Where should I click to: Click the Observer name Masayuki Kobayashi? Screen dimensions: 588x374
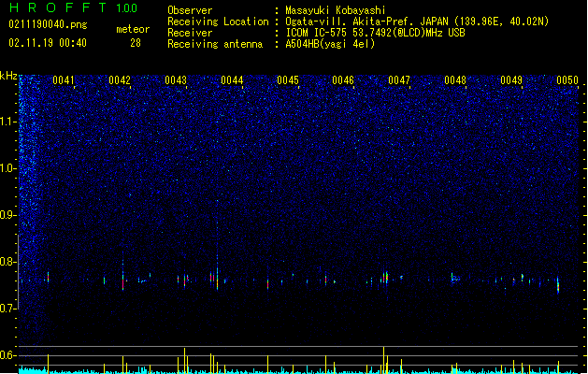click(x=336, y=10)
